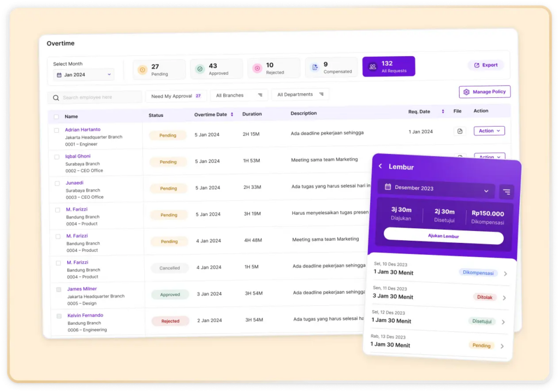Open the All Departments filter dropdown
Viewport: 559px width, 392px height.
click(300, 94)
